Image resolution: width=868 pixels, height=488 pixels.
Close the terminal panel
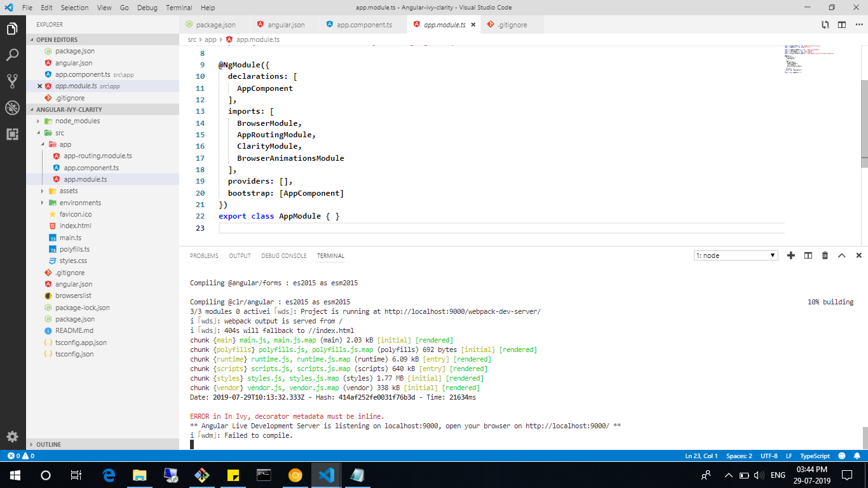pos(858,255)
